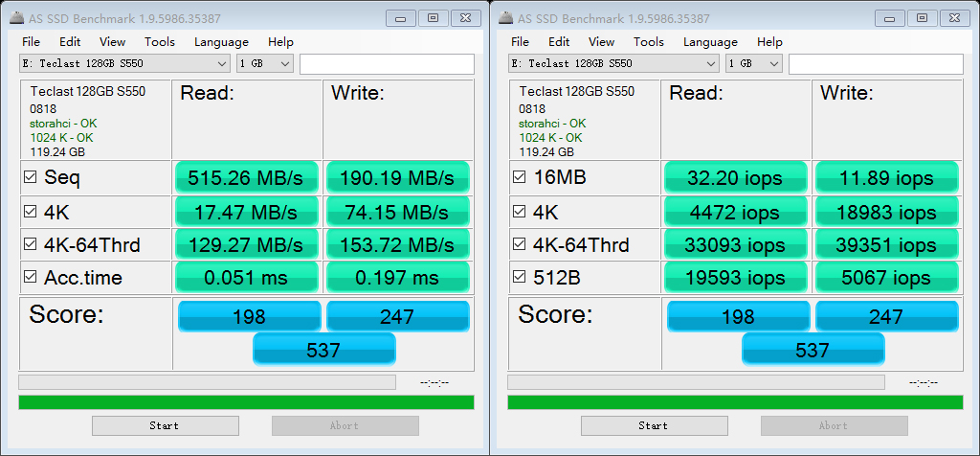Click the empty text field beside the right window's 1 GB dropdown
980x456 pixels.
(x=876, y=63)
